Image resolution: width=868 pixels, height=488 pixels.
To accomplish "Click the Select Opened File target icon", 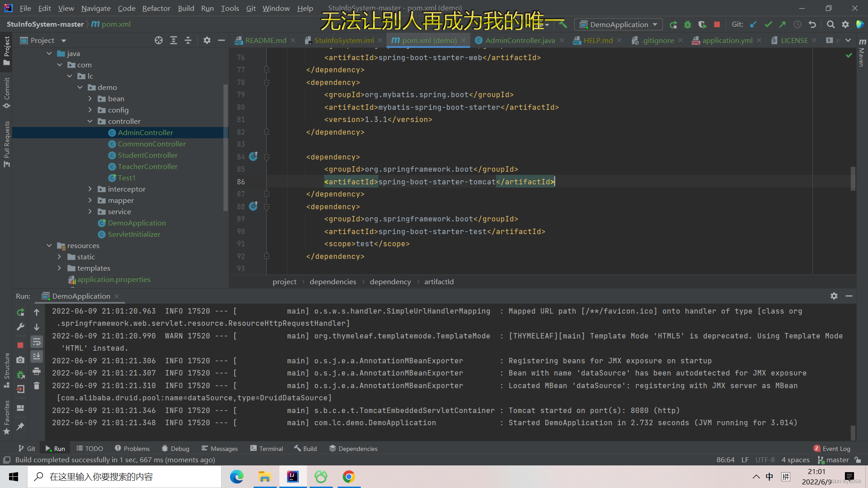I will 158,40.
